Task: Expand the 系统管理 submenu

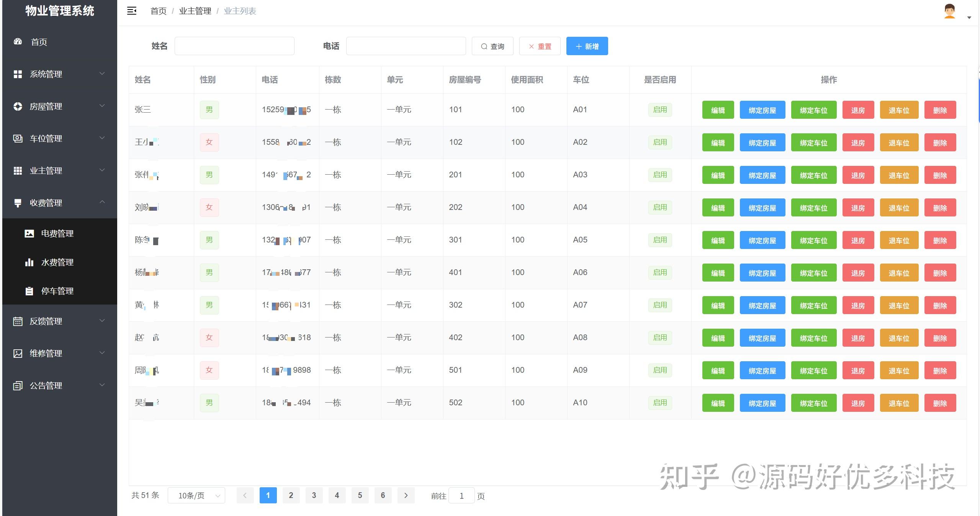Action: 102,74
